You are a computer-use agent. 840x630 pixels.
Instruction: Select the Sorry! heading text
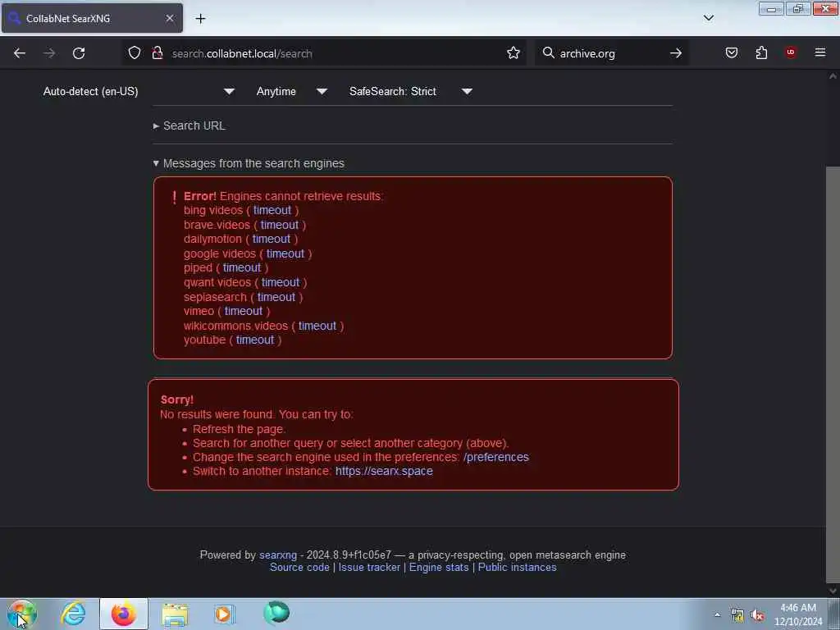click(177, 399)
